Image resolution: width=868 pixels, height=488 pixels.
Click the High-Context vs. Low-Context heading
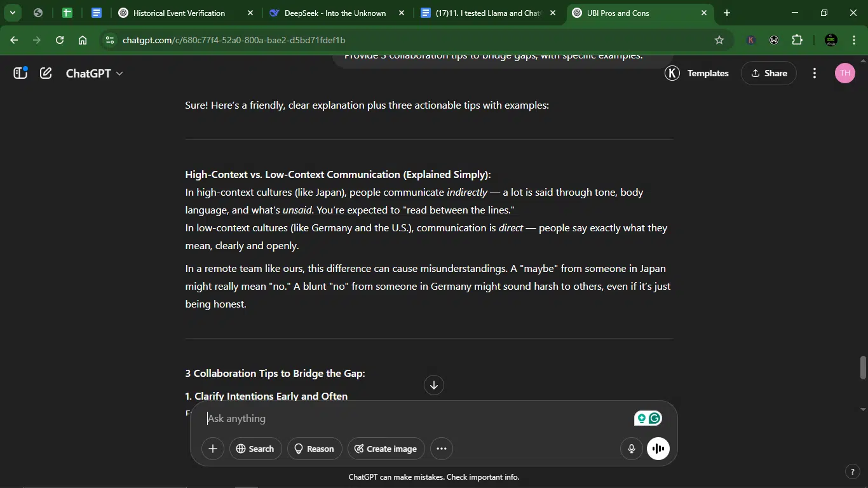tap(338, 174)
